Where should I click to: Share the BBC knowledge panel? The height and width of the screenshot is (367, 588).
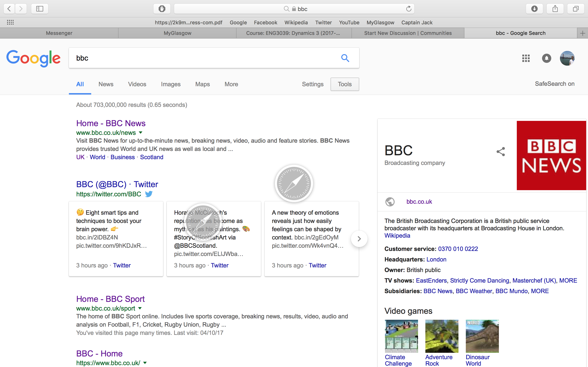pos(500,152)
